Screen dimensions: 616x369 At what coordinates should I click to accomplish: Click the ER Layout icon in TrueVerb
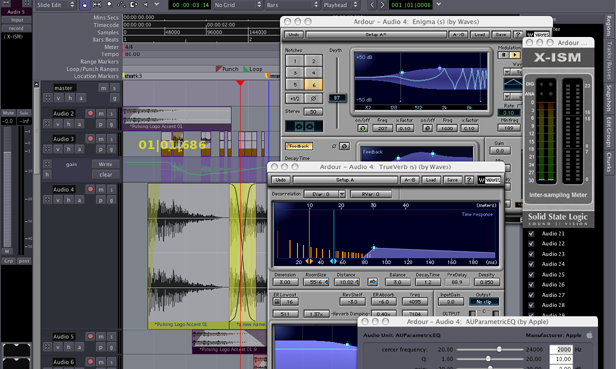pos(277,302)
